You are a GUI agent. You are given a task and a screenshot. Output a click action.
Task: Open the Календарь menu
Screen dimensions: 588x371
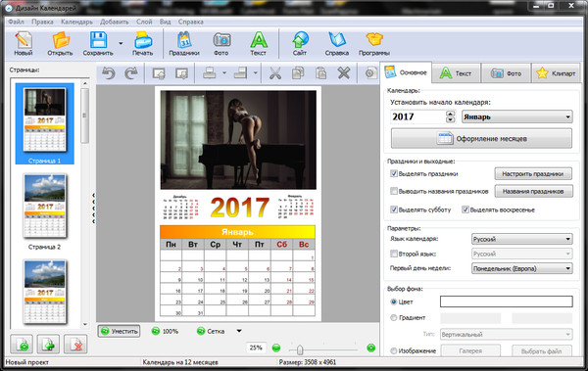pyautogui.click(x=76, y=22)
